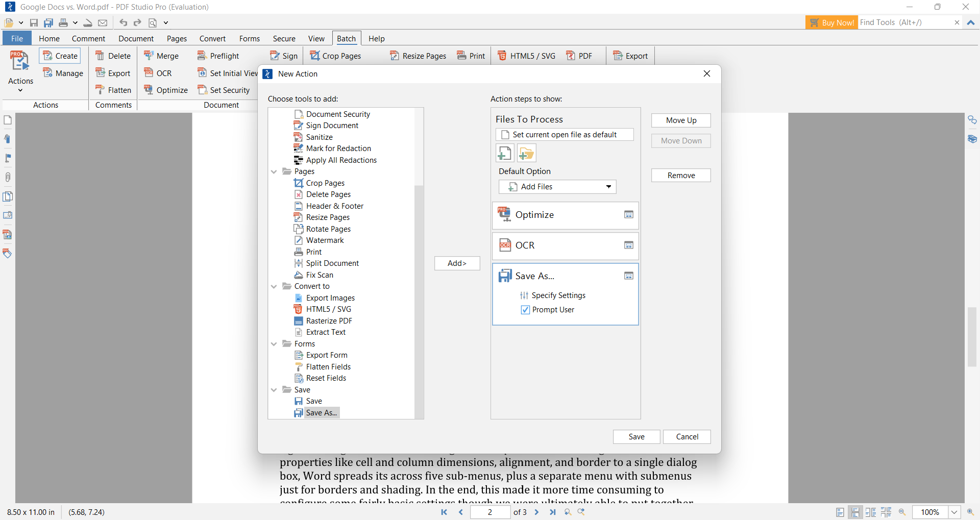The width and height of the screenshot is (980, 520).
Task: Click the add file icon under Files To Process
Action: (504, 153)
